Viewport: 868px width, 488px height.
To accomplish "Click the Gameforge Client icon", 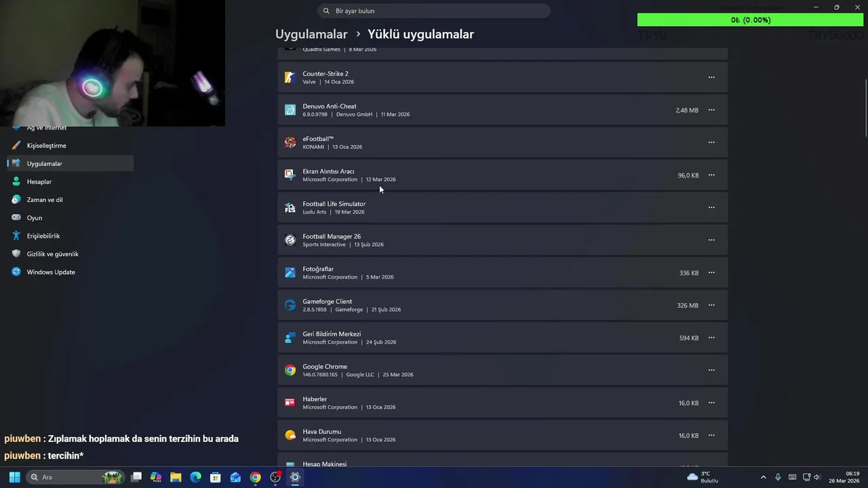I will (290, 305).
